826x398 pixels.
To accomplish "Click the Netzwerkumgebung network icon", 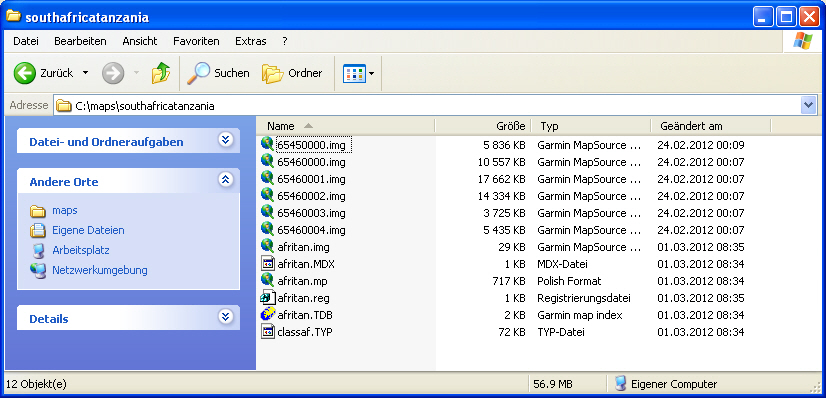I will tap(37, 271).
